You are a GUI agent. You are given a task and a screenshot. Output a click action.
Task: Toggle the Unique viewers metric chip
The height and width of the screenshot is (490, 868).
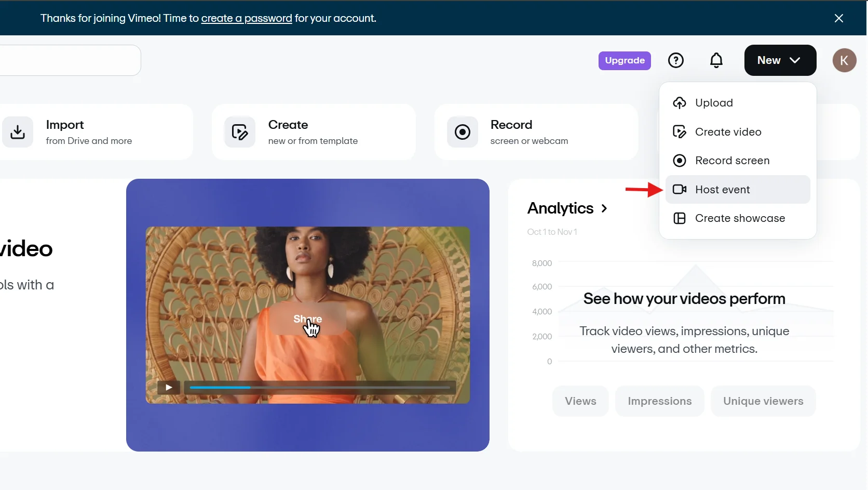pyautogui.click(x=763, y=401)
